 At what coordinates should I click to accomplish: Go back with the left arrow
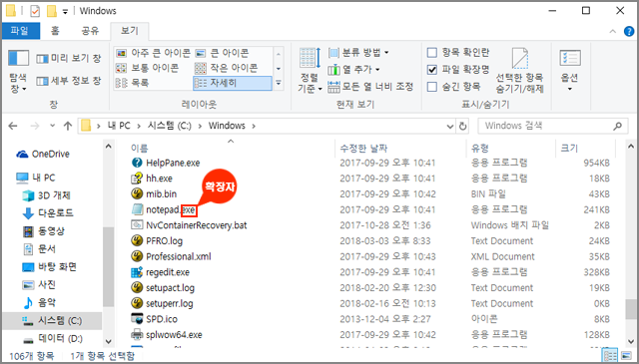(13, 126)
